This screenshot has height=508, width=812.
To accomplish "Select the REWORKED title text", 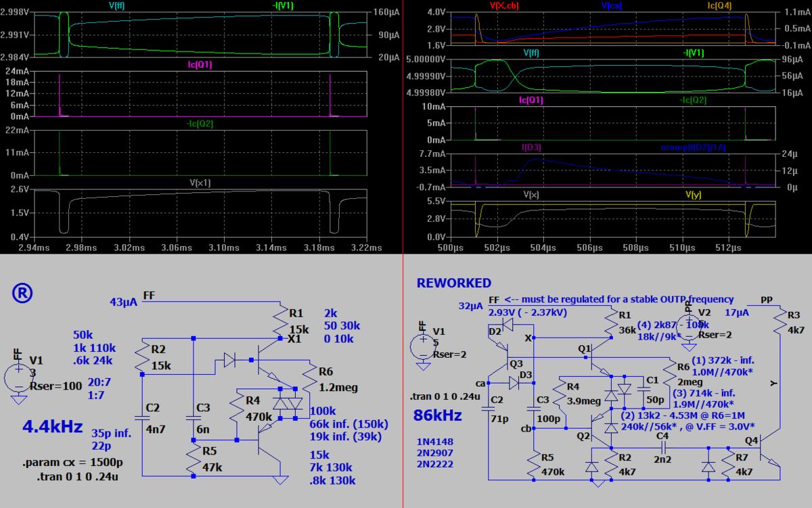I will coord(454,283).
